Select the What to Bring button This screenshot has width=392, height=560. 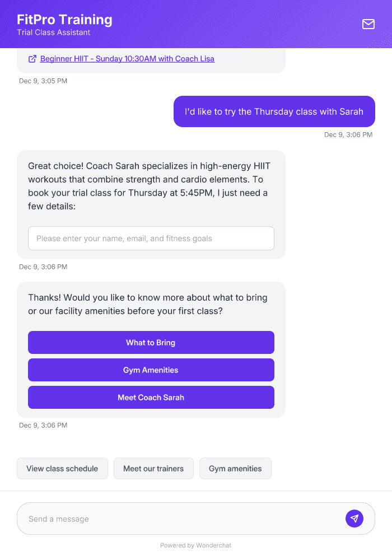coord(151,342)
